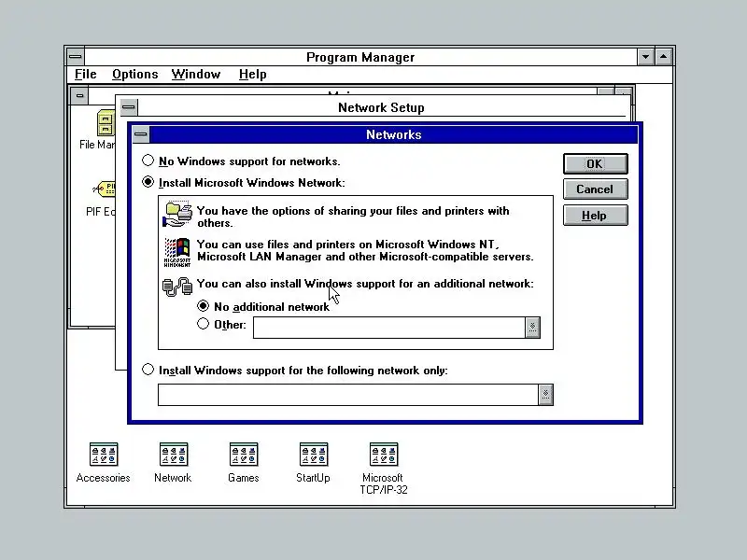Click the Help button in Networks dialog

pyautogui.click(x=595, y=216)
